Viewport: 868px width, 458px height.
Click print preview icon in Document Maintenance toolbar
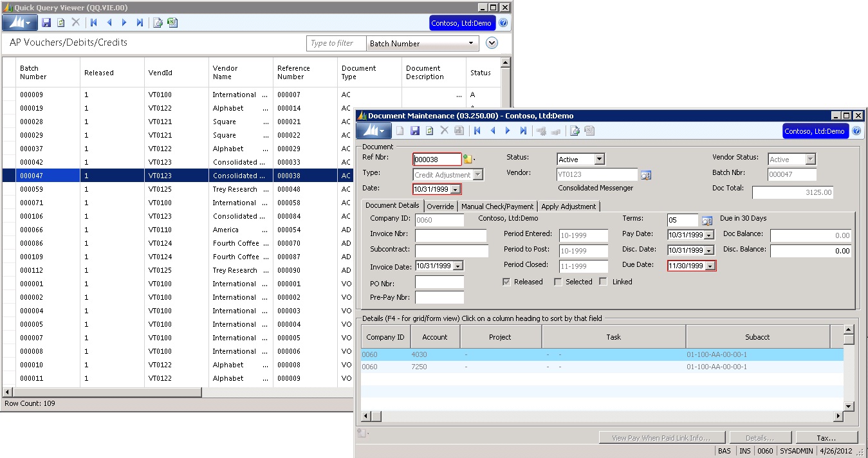click(575, 131)
